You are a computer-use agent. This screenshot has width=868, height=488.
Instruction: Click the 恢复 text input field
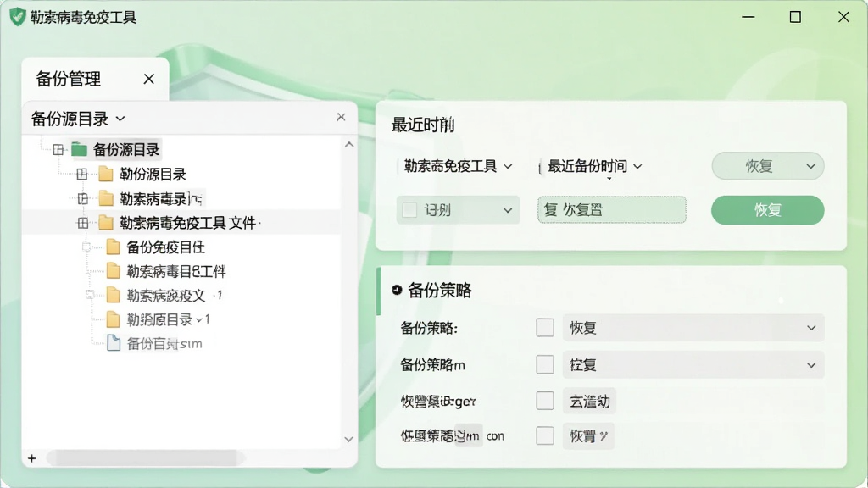point(611,210)
